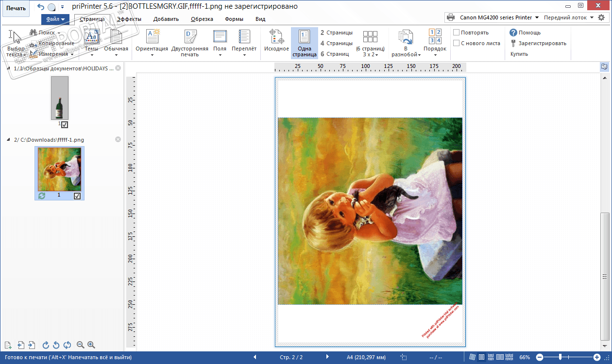Open the Обычная page style dropdown

(x=116, y=43)
